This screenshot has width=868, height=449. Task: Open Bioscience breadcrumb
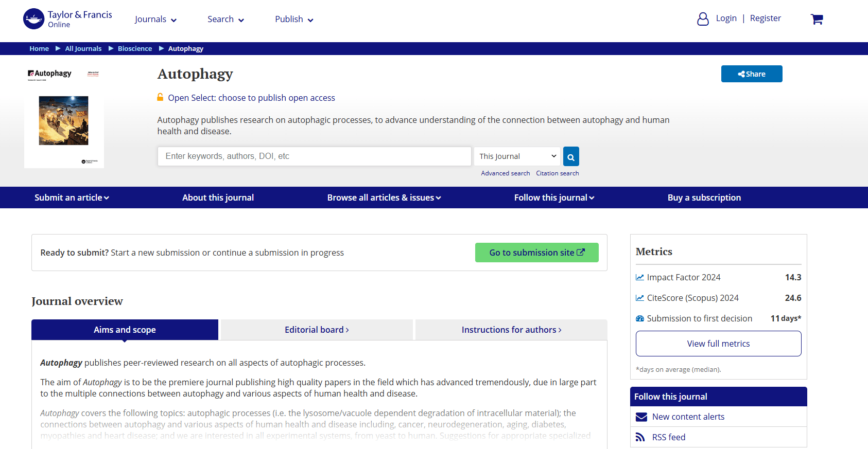pyautogui.click(x=135, y=48)
